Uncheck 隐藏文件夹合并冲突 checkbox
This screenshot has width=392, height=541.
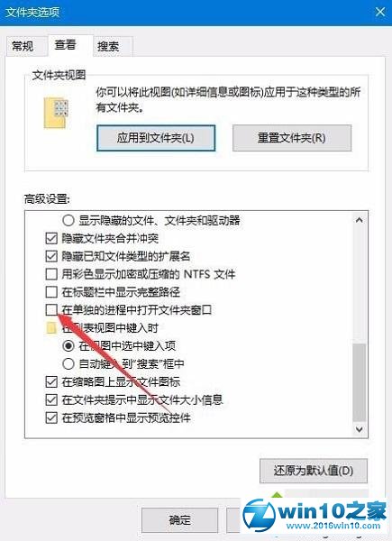pos(51,238)
